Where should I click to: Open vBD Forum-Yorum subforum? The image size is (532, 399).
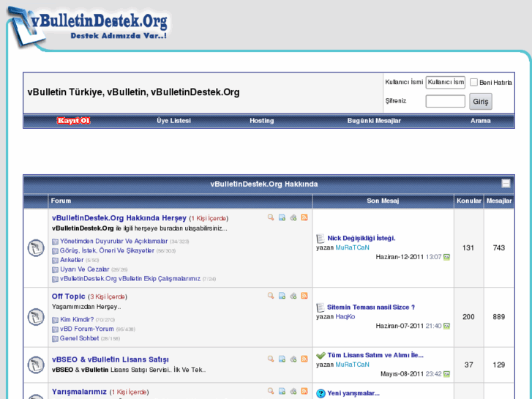pos(87,329)
